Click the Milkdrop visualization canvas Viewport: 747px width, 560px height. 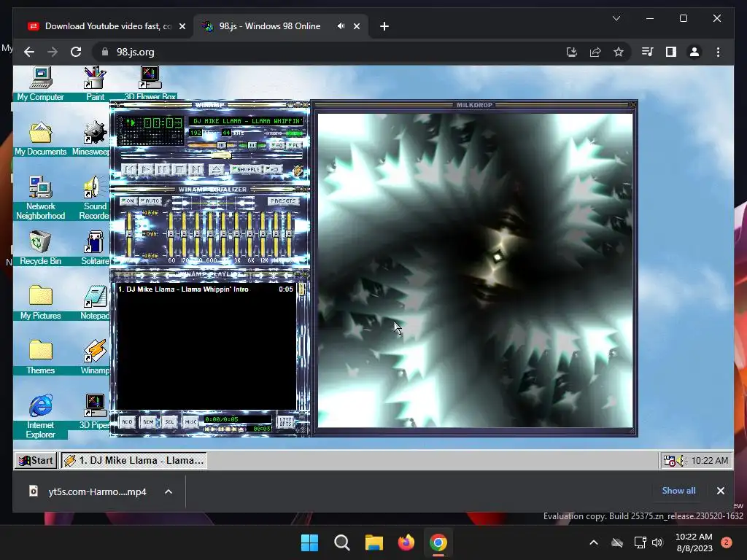point(475,270)
